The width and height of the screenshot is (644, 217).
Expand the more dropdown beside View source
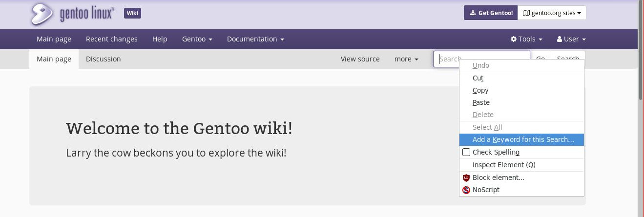tap(406, 59)
